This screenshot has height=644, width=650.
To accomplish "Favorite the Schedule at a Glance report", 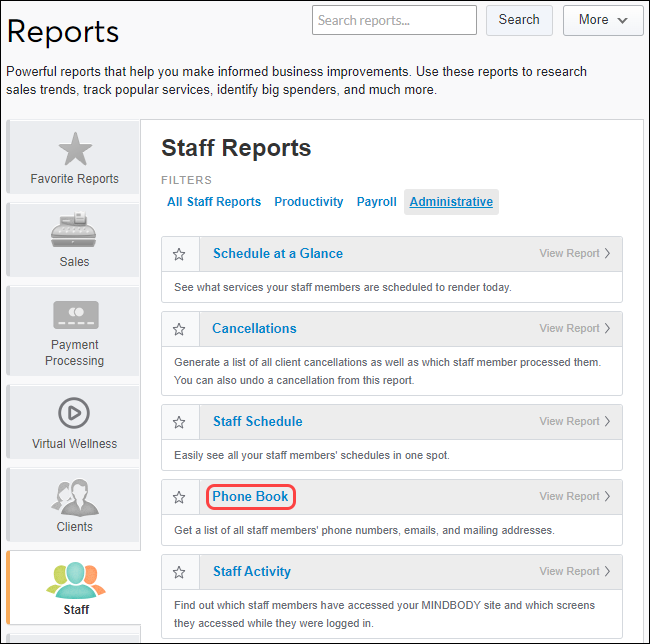I will [x=180, y=254].
